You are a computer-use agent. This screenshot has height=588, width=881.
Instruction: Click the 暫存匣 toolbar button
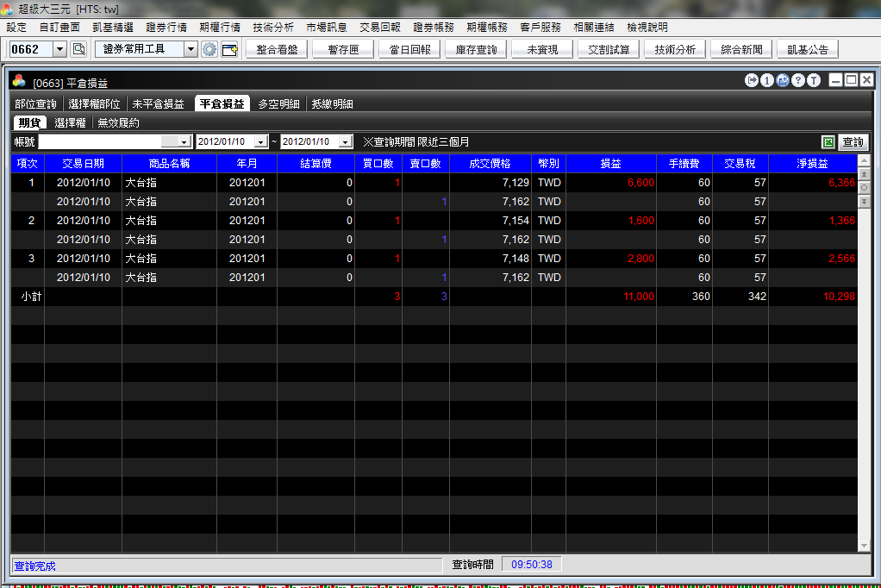pyautogui.click(x=343, y=49)
